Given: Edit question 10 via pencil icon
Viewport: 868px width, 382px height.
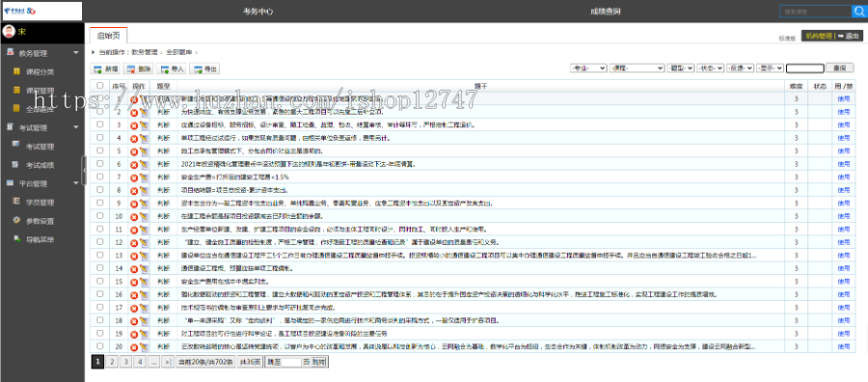Looking at the screenshot, I should (x=144, y=216).
